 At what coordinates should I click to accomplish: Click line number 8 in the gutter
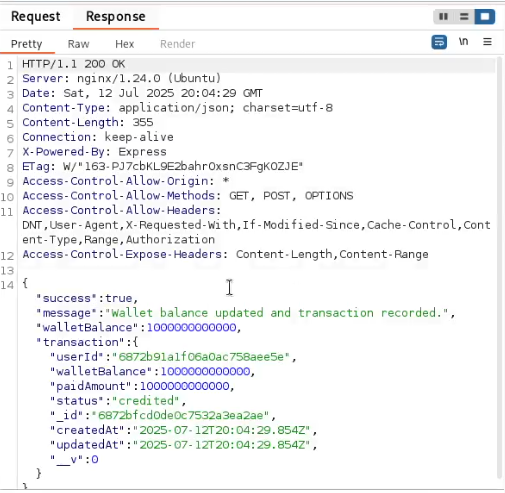[x=10, y=167]
